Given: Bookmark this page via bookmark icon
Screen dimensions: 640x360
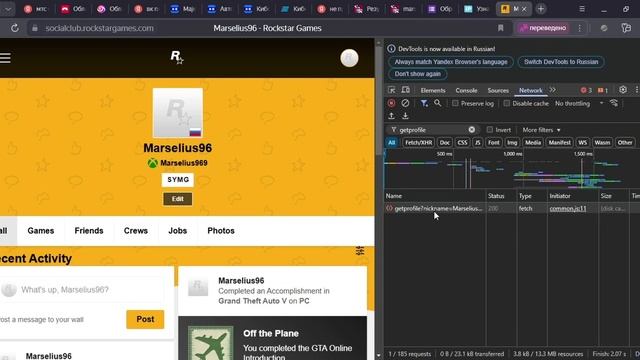Looking at the screenshot, I should pos(500,28).
